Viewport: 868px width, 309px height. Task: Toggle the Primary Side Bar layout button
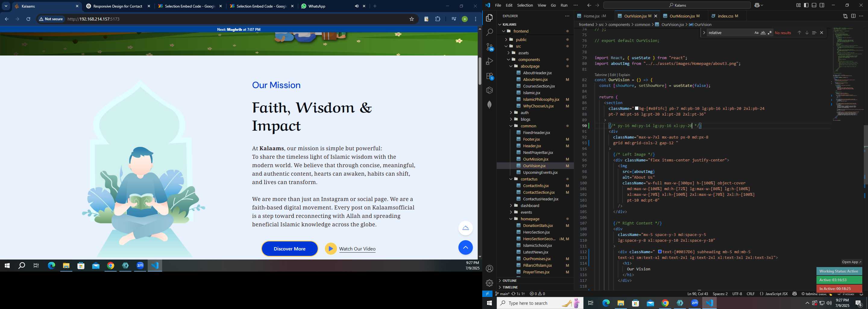click(806, 5)
